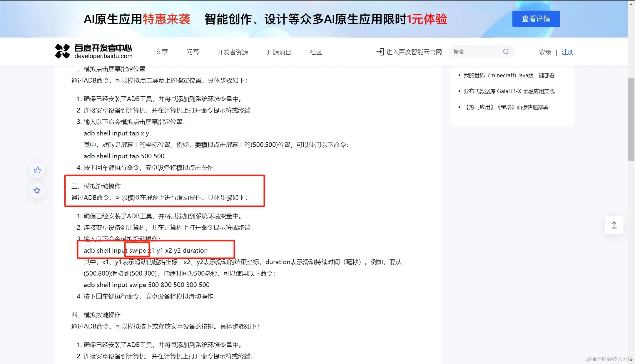Viewport: 635px width, 364px height.
Task: Open 分布式数据库 GaiaDB-X 金融应用实践 link
Action: pos(509,91)
